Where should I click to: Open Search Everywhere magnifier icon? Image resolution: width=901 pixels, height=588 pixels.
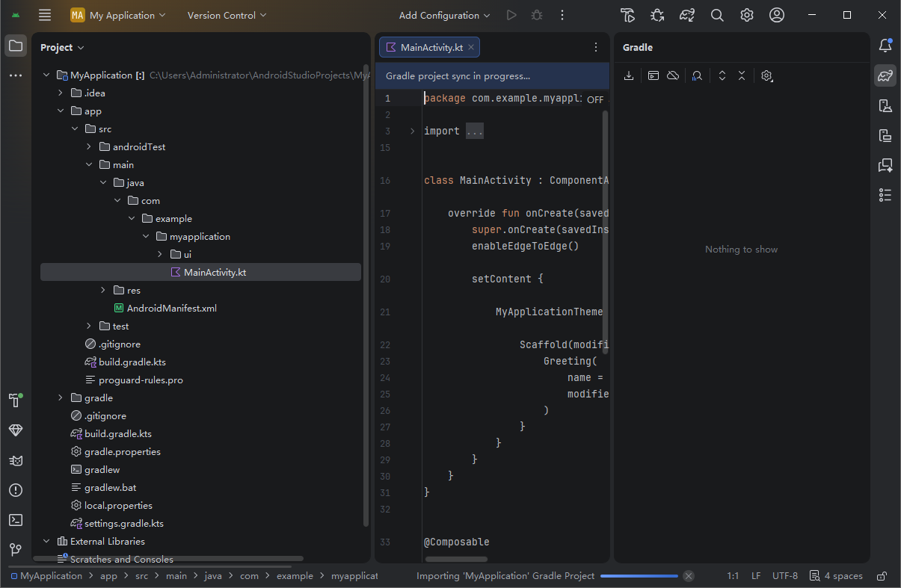coord(717,15)
